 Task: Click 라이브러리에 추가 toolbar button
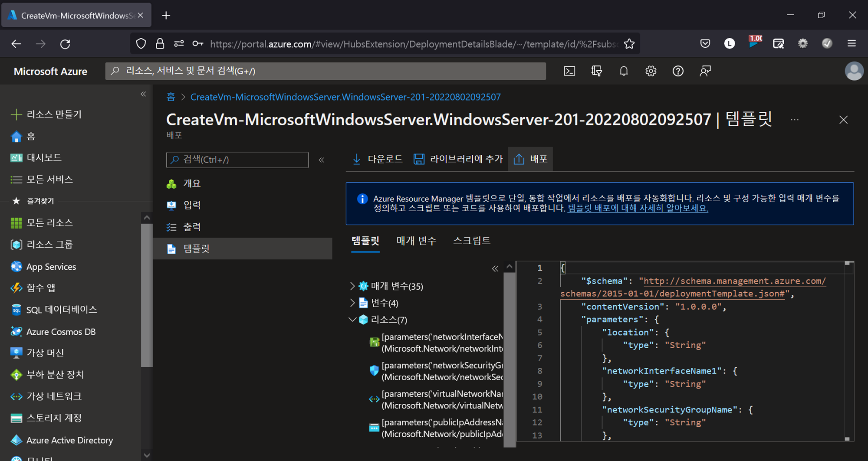click(x=457, y=159)
